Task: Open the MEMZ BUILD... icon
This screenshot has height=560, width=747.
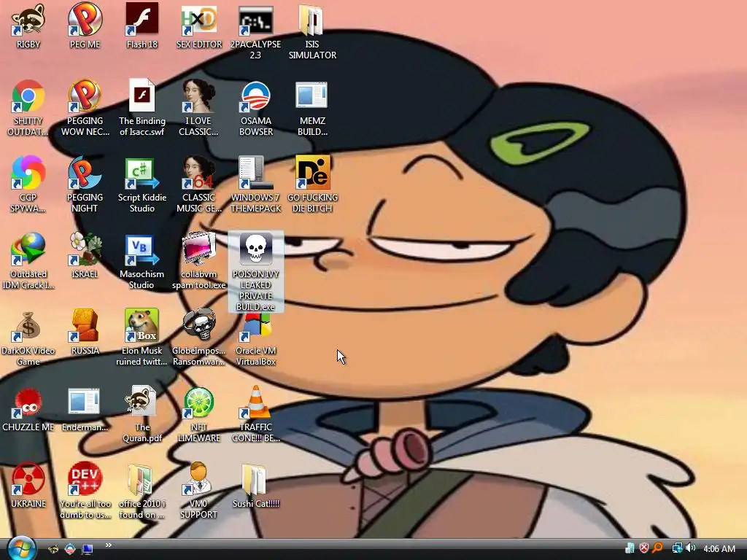Action: click(312, 97)
